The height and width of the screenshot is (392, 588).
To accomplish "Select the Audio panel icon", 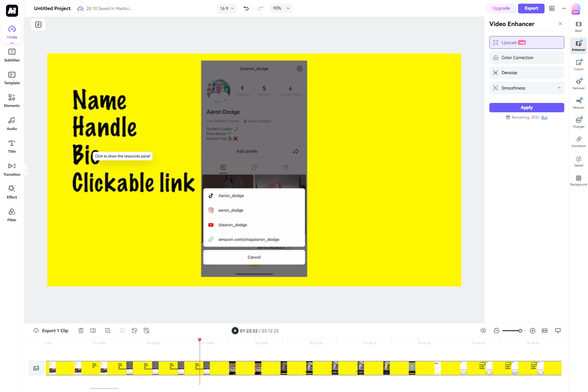I will (12, 123).
